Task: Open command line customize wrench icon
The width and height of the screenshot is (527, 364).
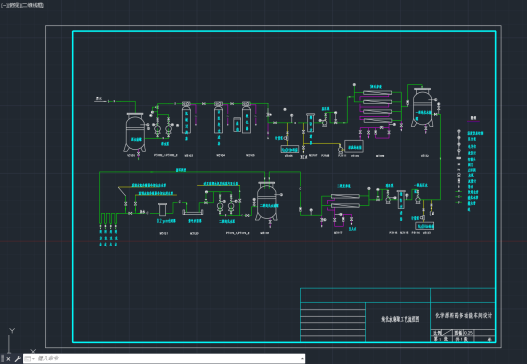Action: (17, 359)
